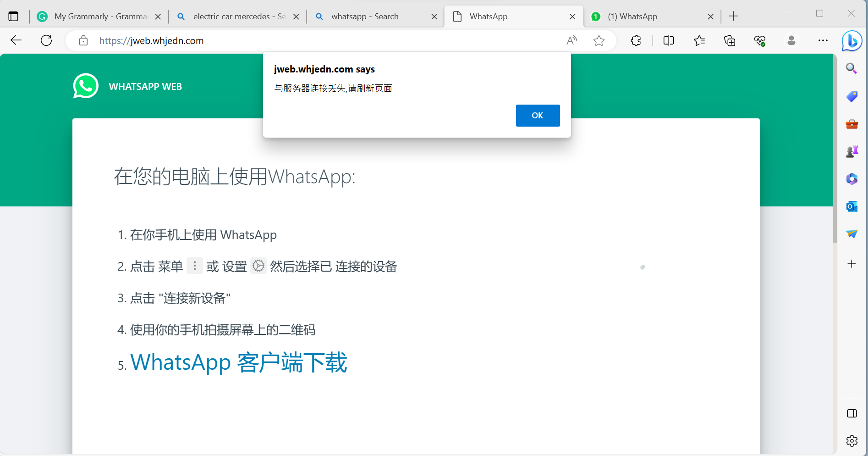Click WHATSAPP WEB header text
The image size is (868, 456).
point(145,87)
